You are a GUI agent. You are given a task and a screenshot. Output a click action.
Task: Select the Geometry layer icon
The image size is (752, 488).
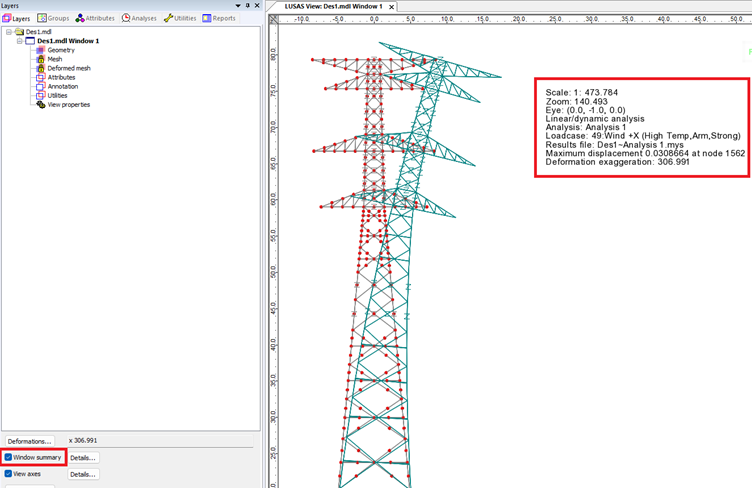click(40, 50)
